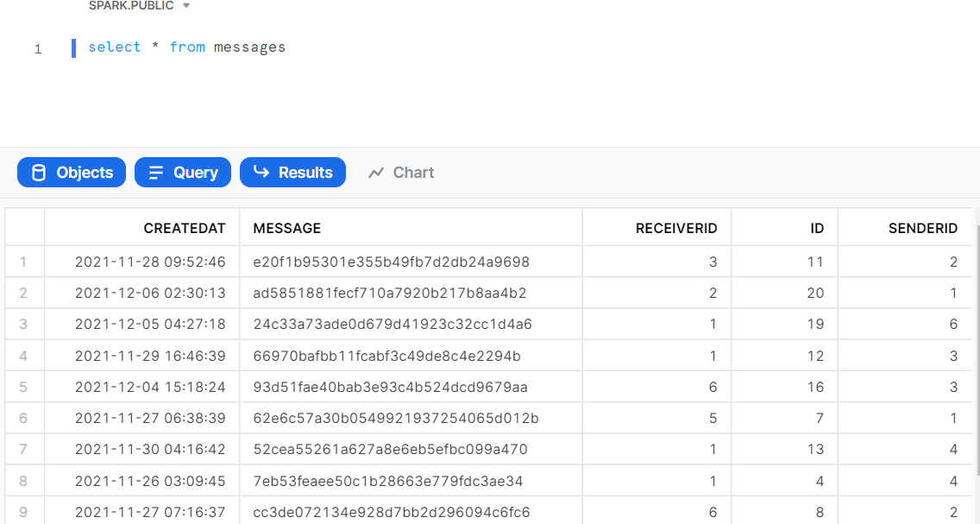Select cell 2021-11-28 09:52:46
Screen dimensions: 980x524
141,262
